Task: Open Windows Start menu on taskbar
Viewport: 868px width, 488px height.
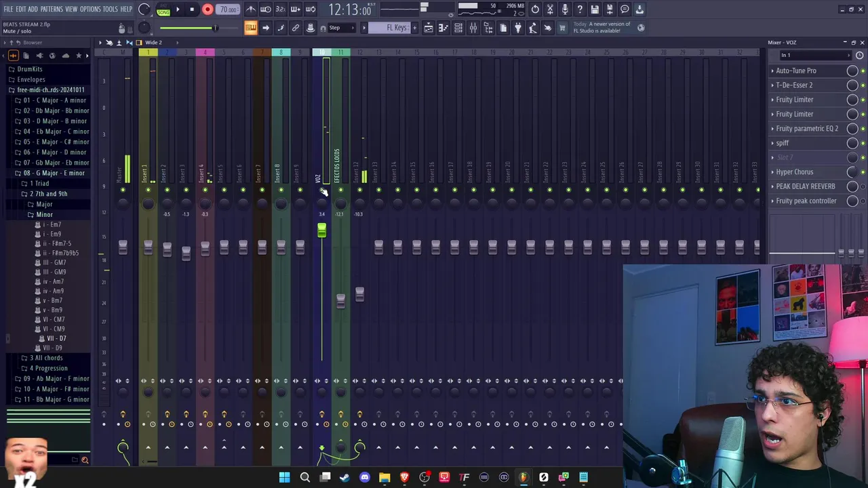Action: pos(285,477)
